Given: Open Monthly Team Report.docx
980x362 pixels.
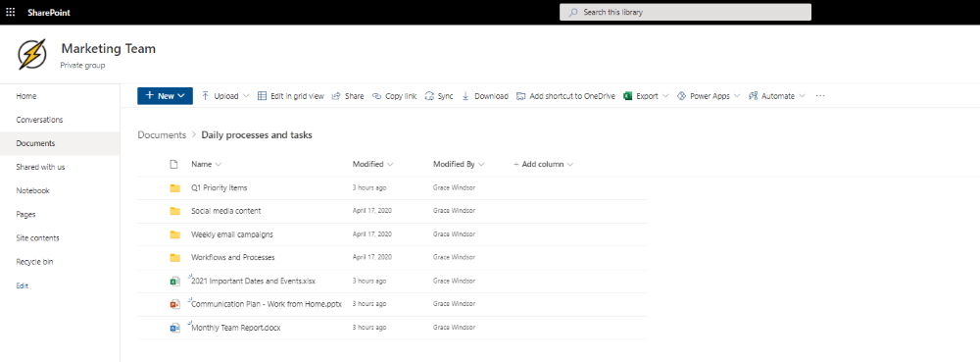Looking at the screenshot, I should pyautogui.click(x=235, y=328).
